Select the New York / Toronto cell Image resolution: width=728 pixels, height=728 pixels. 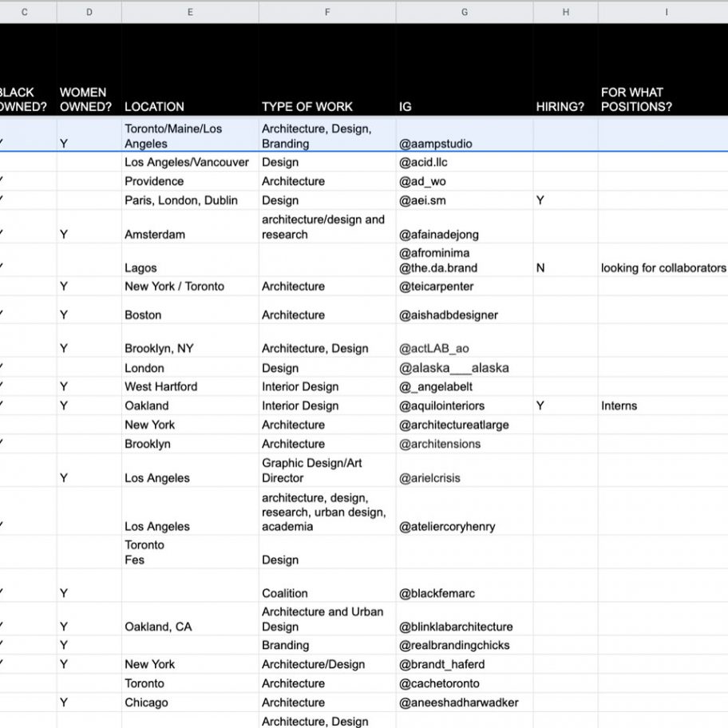pyautogui.click(x=190, y=286)
